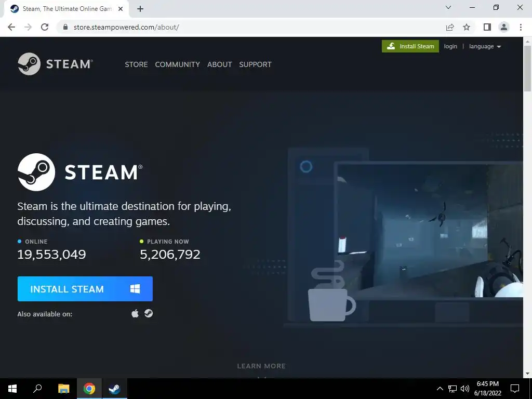Click the scrollbar down arrow
This screenshot has width=532, height=399.
(x=527, y=374)
